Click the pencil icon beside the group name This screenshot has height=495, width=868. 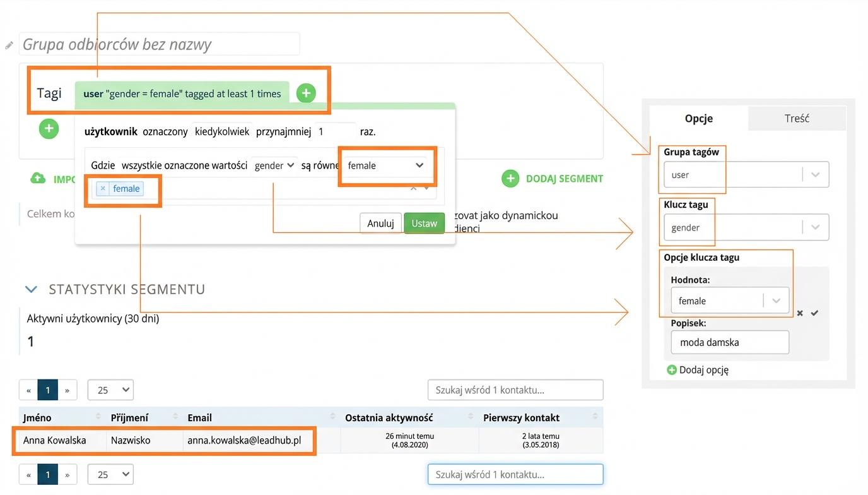(x=9, y=45)
